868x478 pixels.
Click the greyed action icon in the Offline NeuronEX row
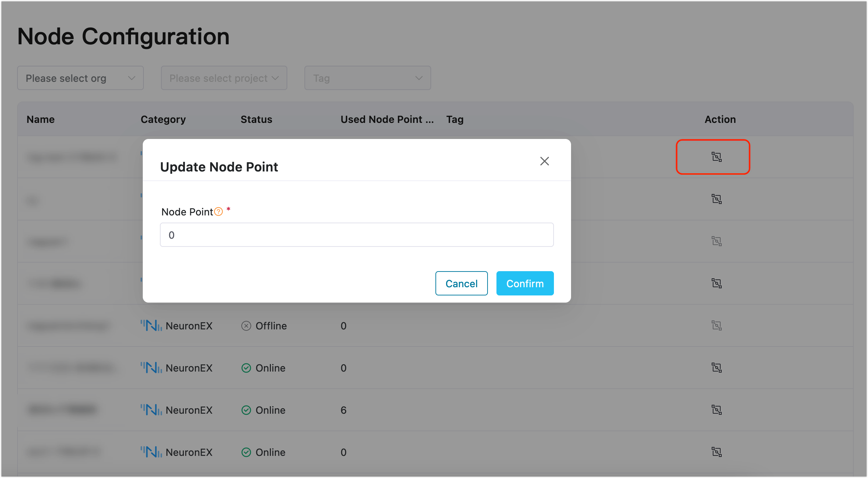click(x=716, y=325)
